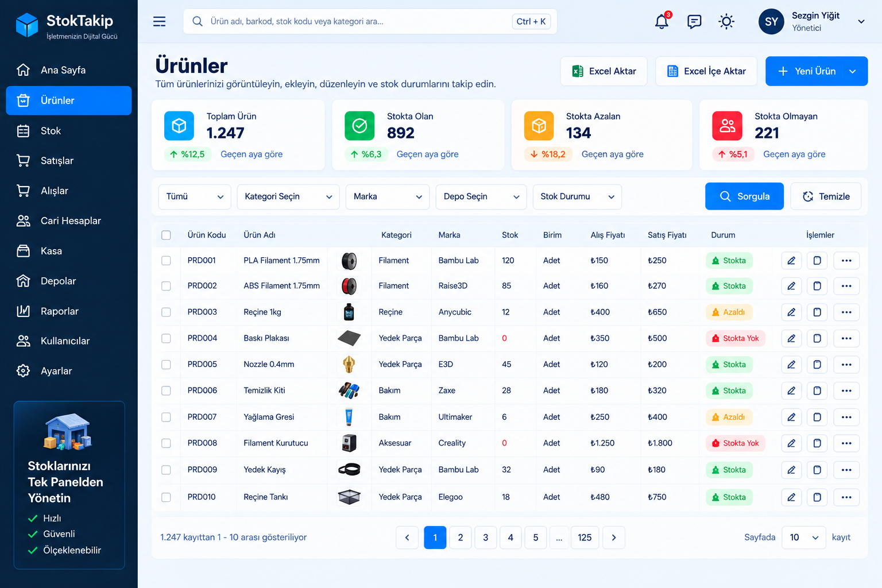
Task: Open Ayarlar in the sidebar
Action: 69,371
